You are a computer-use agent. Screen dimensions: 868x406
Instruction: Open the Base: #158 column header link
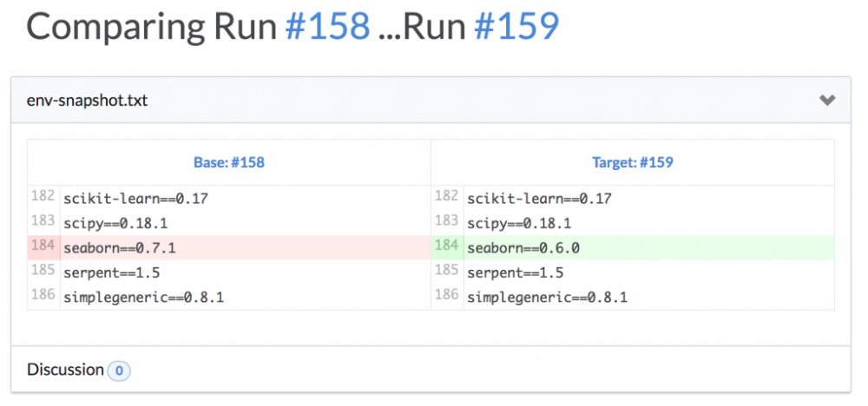[228, 162]
